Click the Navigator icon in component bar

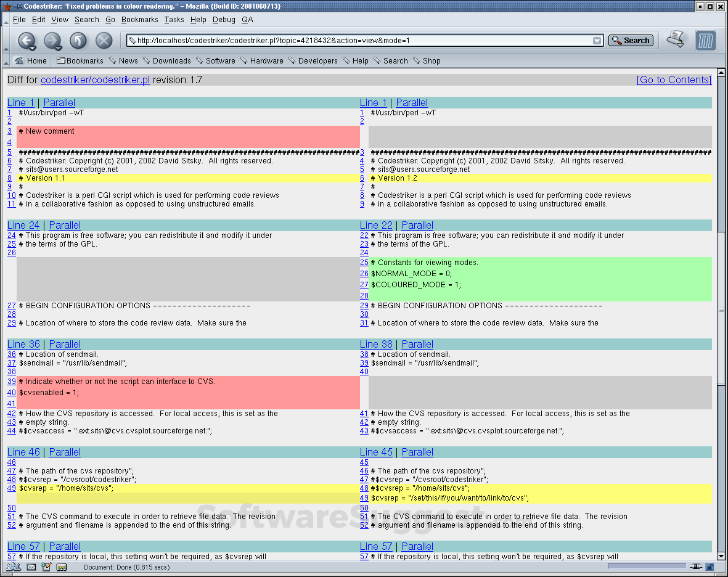pyautogui.click(x=12, y=567)
